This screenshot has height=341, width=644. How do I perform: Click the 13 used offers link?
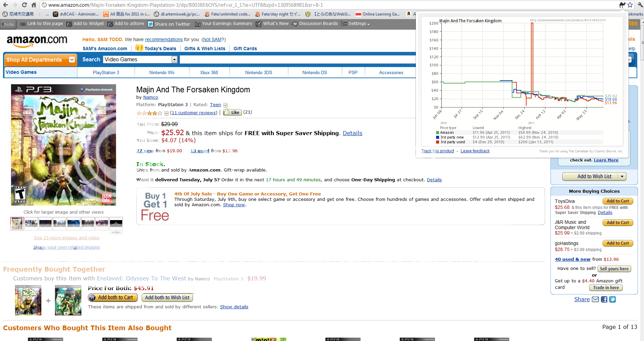[x=200, y=151]
